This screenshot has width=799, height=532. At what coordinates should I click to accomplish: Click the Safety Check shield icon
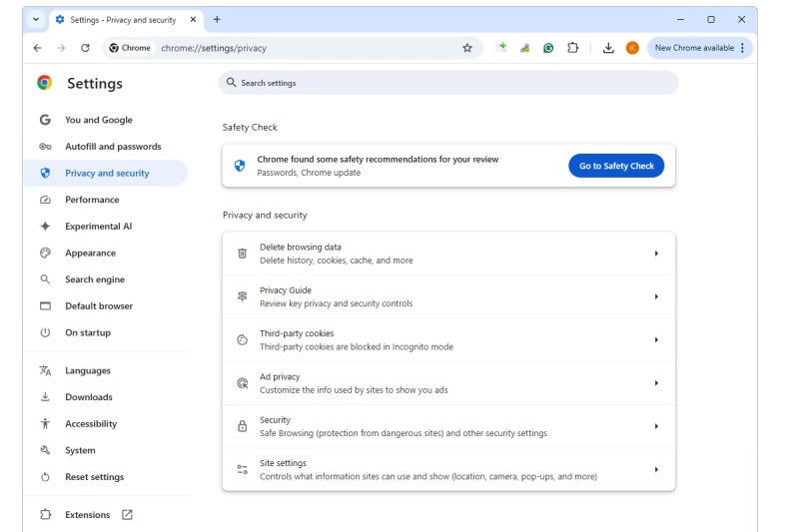tap(240, 166)
